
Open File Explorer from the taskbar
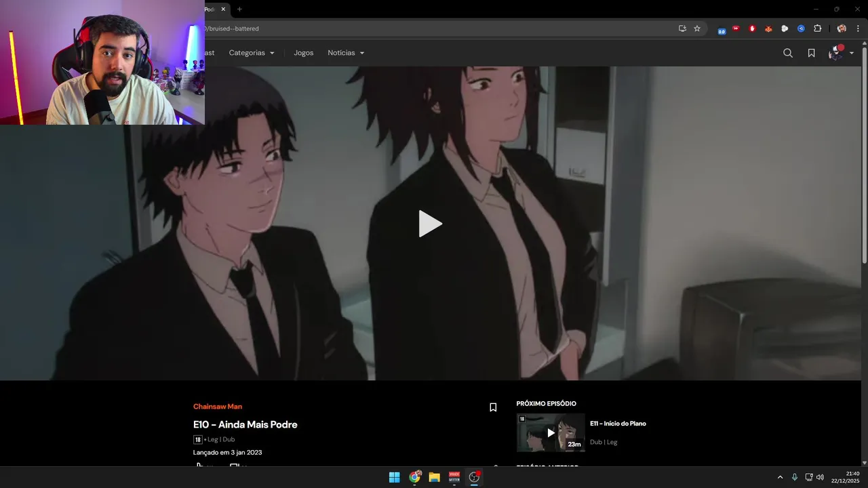[434, 477]
